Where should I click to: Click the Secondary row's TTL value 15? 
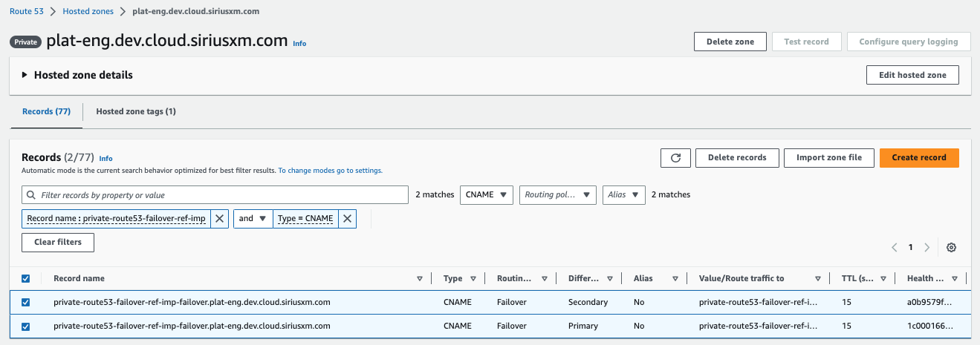(847, 302)
